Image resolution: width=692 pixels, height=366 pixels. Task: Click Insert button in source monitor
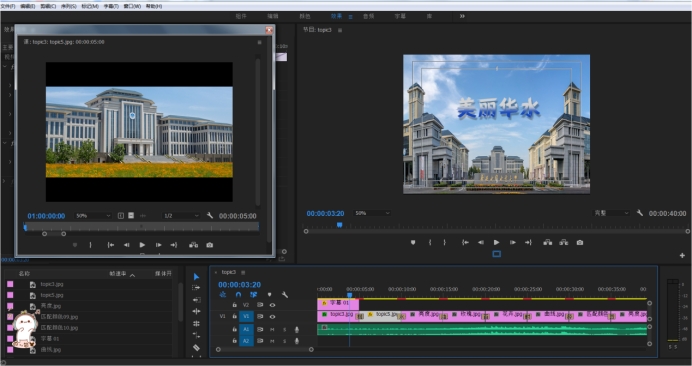click(193, 245)
